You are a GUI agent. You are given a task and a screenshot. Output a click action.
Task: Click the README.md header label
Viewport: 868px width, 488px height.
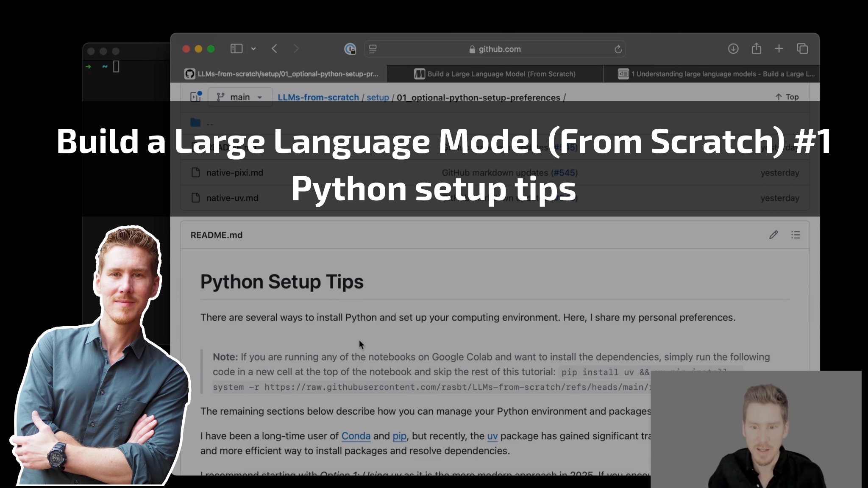click(217, 235)
